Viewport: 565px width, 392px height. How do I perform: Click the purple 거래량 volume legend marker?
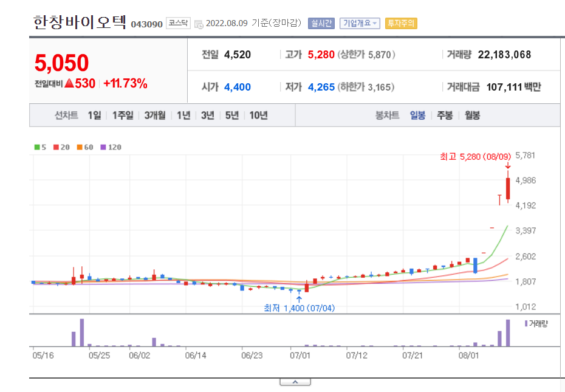[x=526, y=323]
